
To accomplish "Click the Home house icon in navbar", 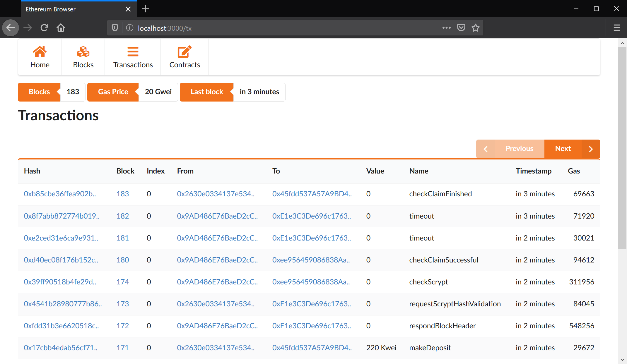I will (x=40, y=52).
